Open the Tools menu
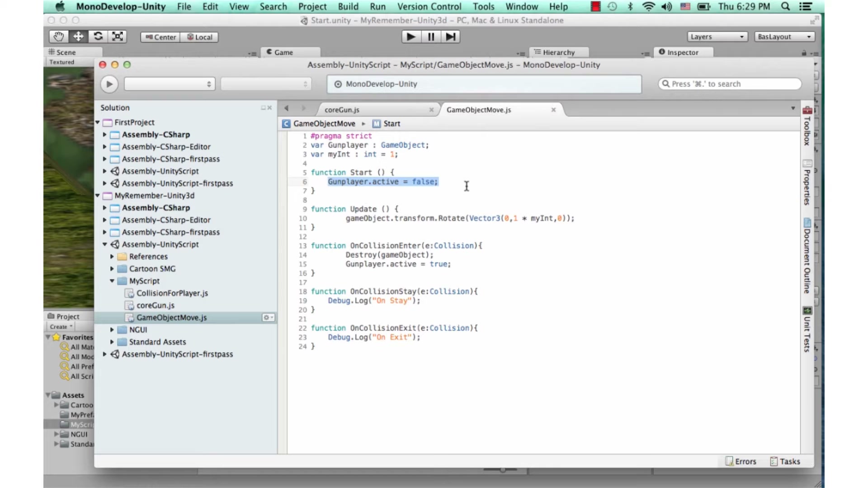The image size is (868, 488). (483, 6)
